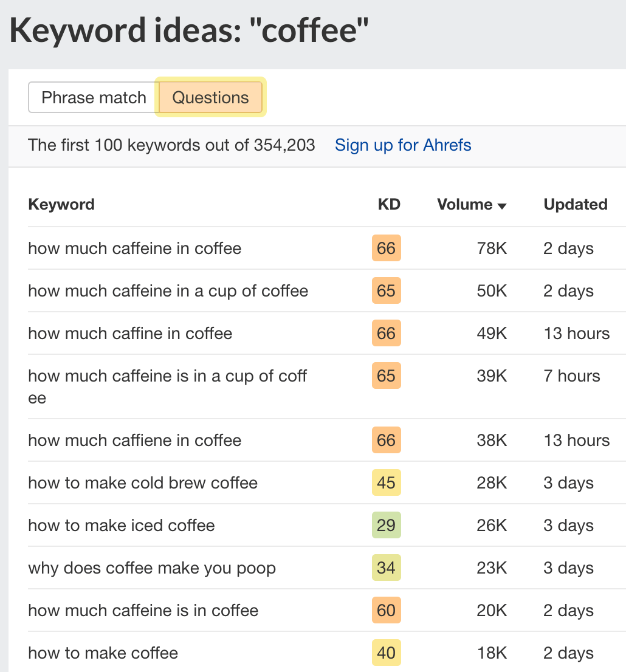Click the orange KD 60 badge
The image size is (626, 672).
pos(386,610)
